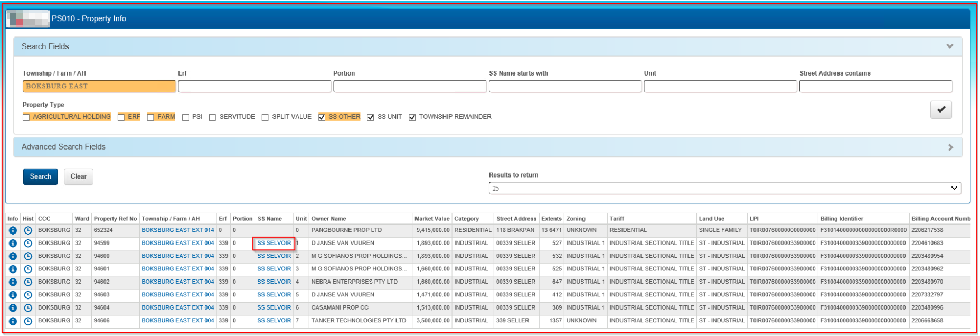This screenshot has width=980, height=336.
Task: Click the checkmark apply button beside property types
Action: (x=940, y=110)
